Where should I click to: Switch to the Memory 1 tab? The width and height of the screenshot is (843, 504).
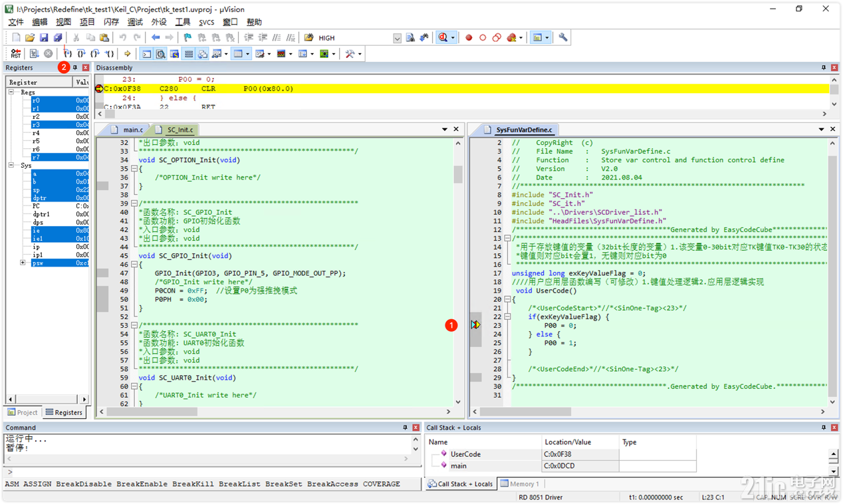[x=519, y=483]
